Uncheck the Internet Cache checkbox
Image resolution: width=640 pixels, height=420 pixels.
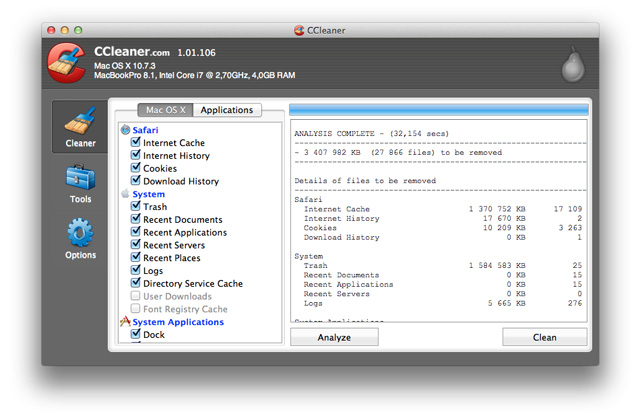point(136,143)
